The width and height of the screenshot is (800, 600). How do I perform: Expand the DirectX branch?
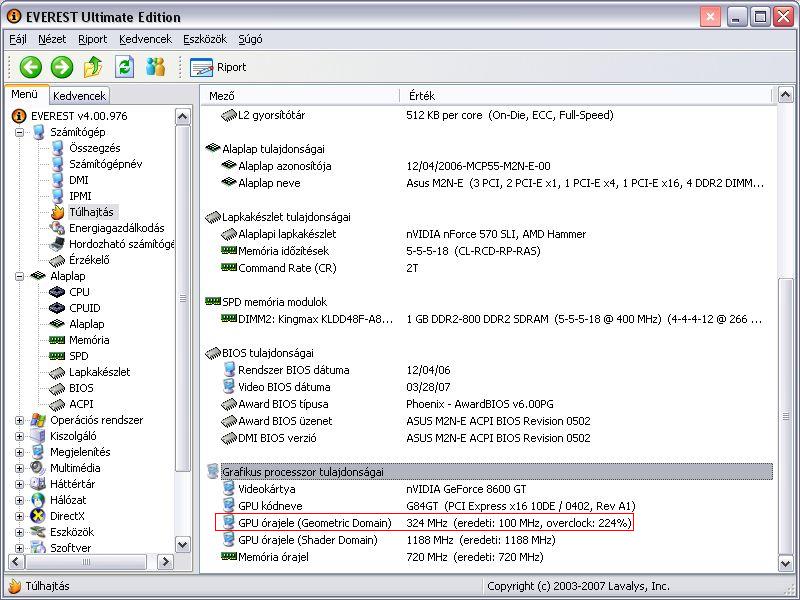(19, 516)
